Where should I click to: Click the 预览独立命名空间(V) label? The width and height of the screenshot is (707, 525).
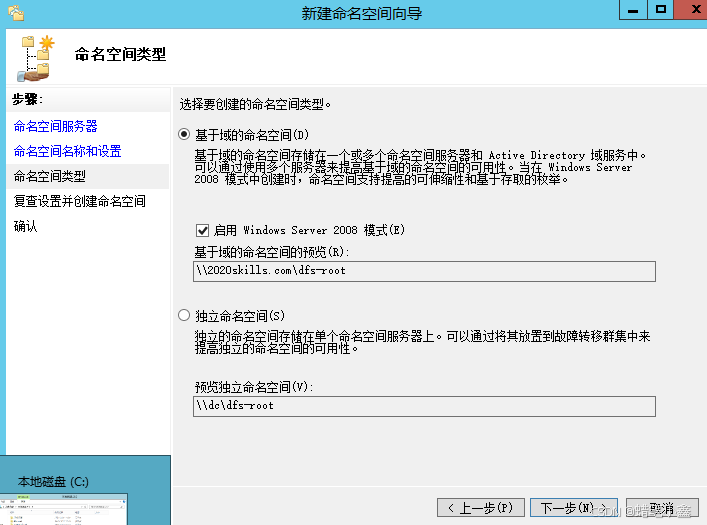(254, 387)
